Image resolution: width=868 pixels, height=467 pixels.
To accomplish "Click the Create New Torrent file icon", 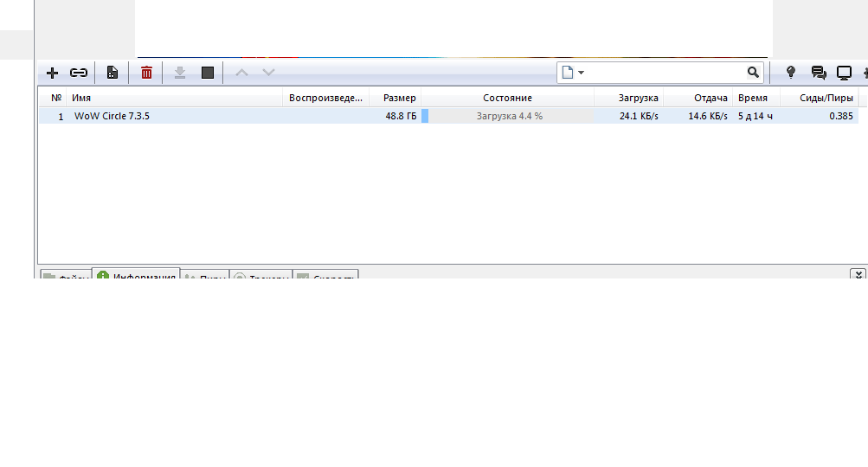I will (x=113, y=73).
